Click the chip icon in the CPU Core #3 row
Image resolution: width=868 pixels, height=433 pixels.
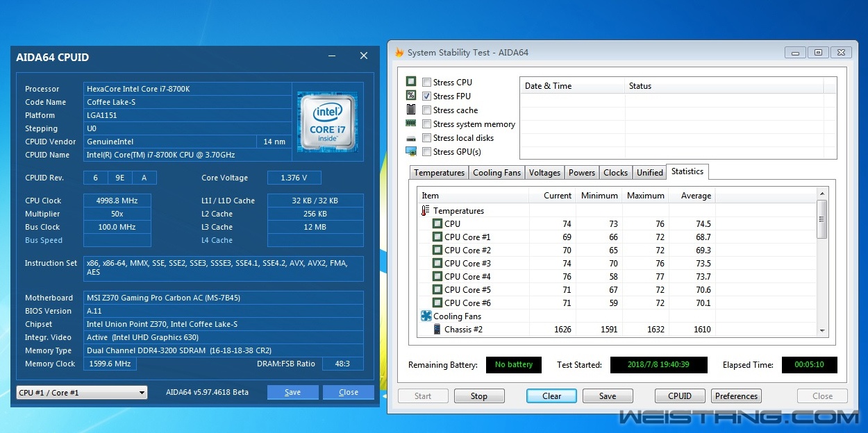(x=437, y=263)
